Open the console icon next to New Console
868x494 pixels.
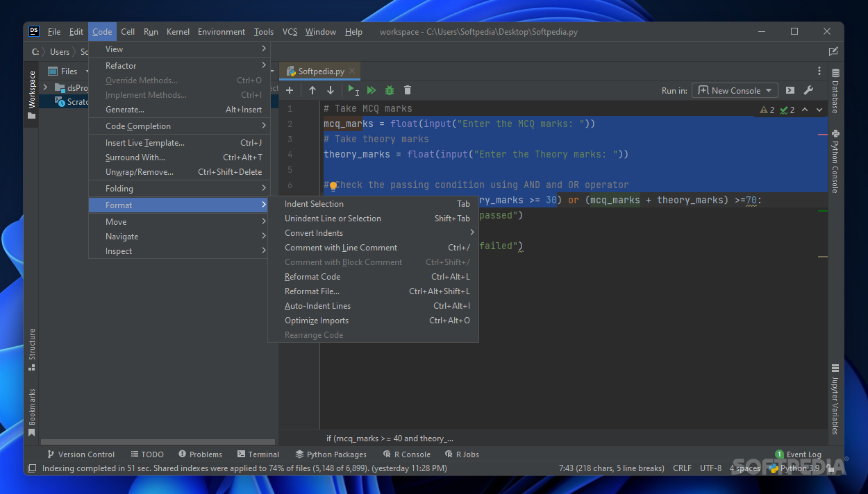coord(790,90)
